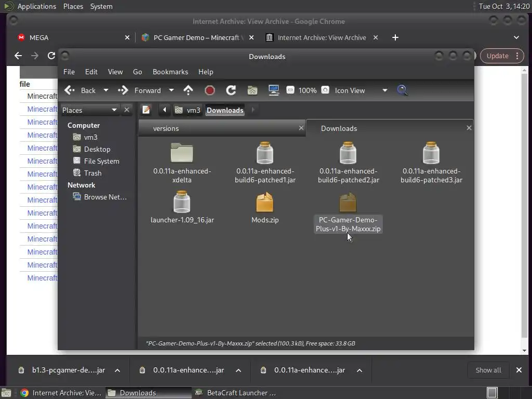This screenshot has height=399, width=532.
Task: Open the Bookmarks menu
Action: (x=170, y=72)
